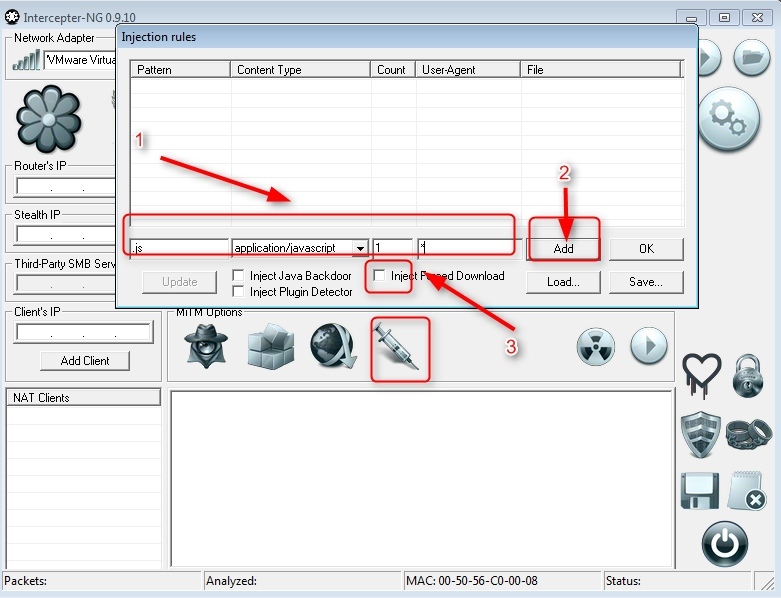
Task: Click the User-Agent column header
Action: coord(467,70)
